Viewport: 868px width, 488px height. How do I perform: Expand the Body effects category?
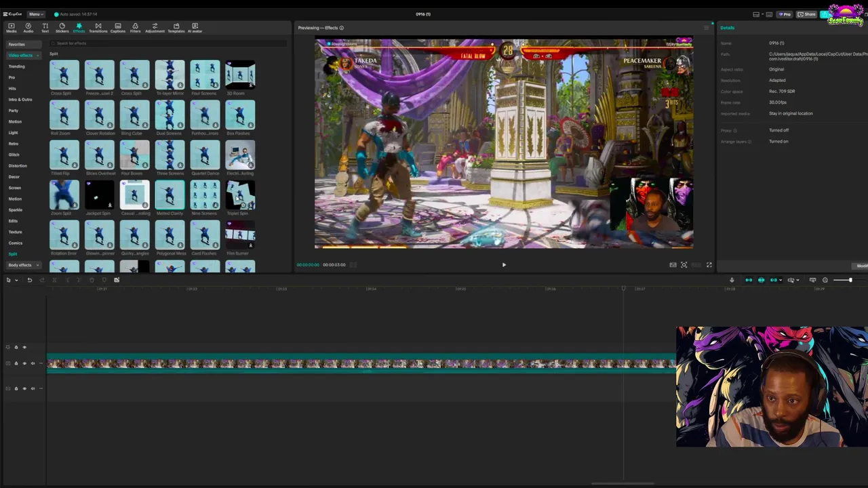click(x=37, y=265)
